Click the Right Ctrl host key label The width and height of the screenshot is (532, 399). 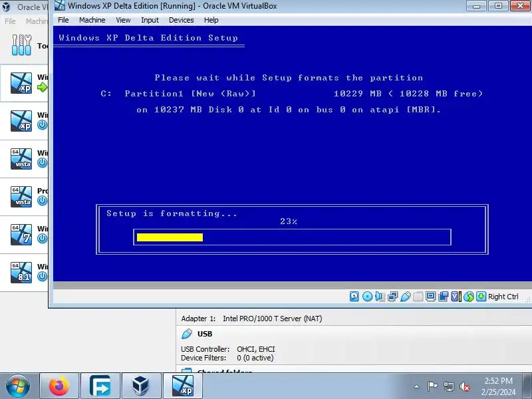click(x=503, y=297)
